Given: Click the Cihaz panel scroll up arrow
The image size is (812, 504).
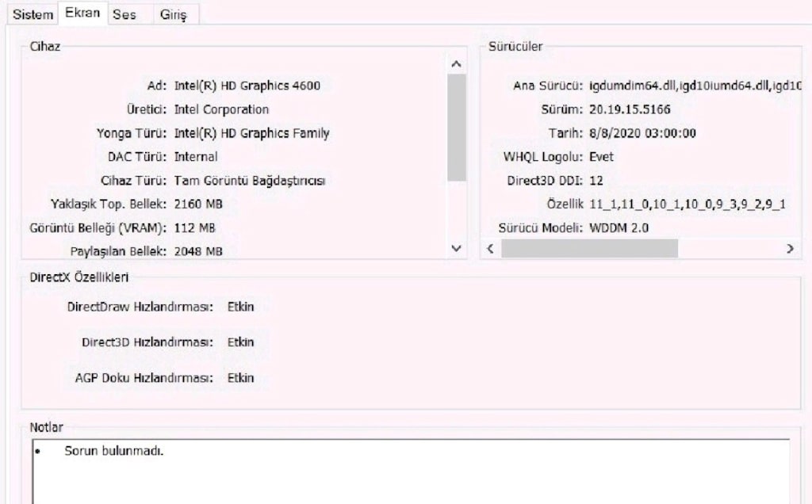Looking at the screenshot, I should [x=456, y=64].
